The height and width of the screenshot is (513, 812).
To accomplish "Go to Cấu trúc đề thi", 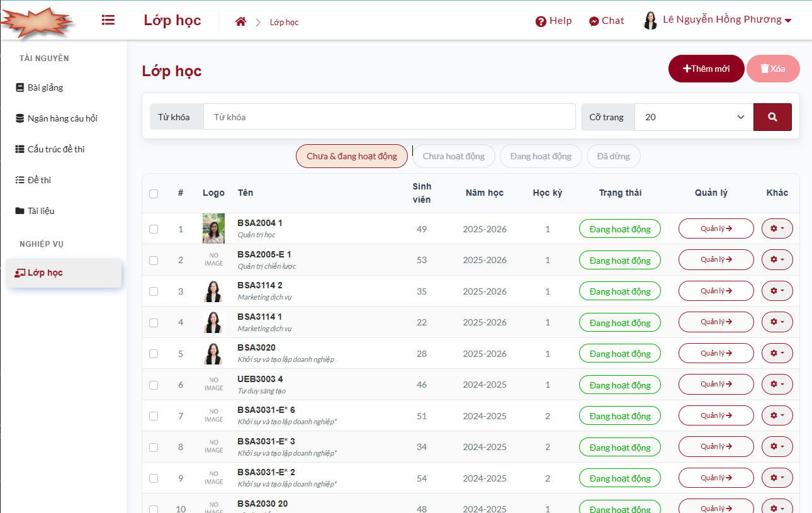I will pyautogui.click(x=55, y=149).
